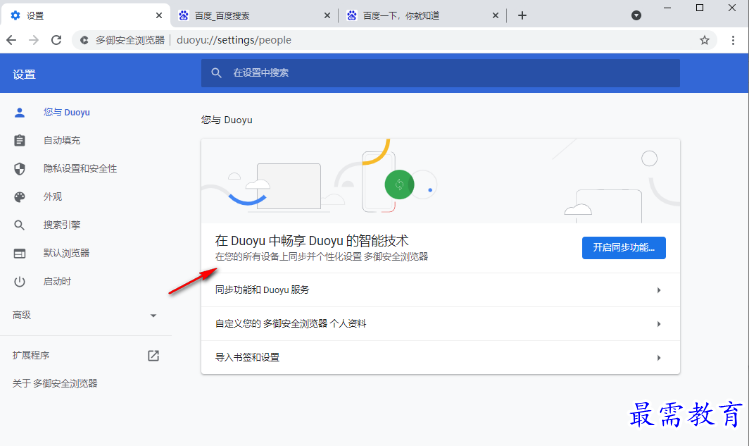Click the search icon in settings search bar
This screenshot has height=446, width=751.
point(216,73)
